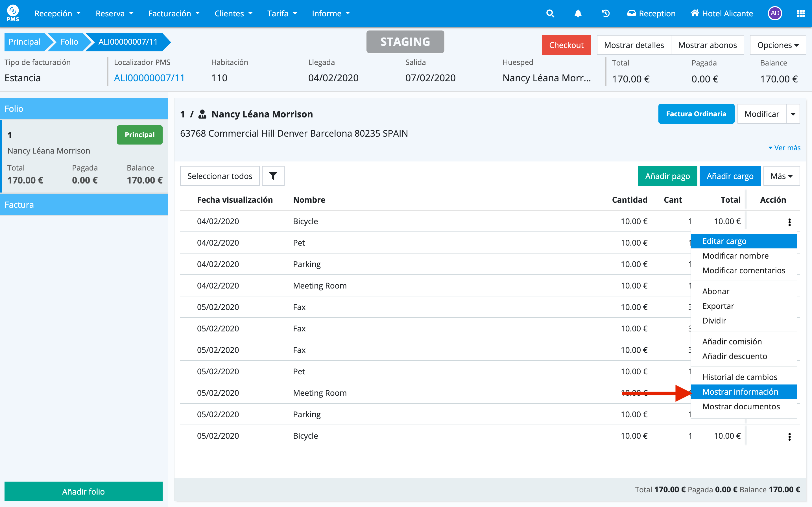
Task: Click the PMS logo icon
Action: (13, 13)
